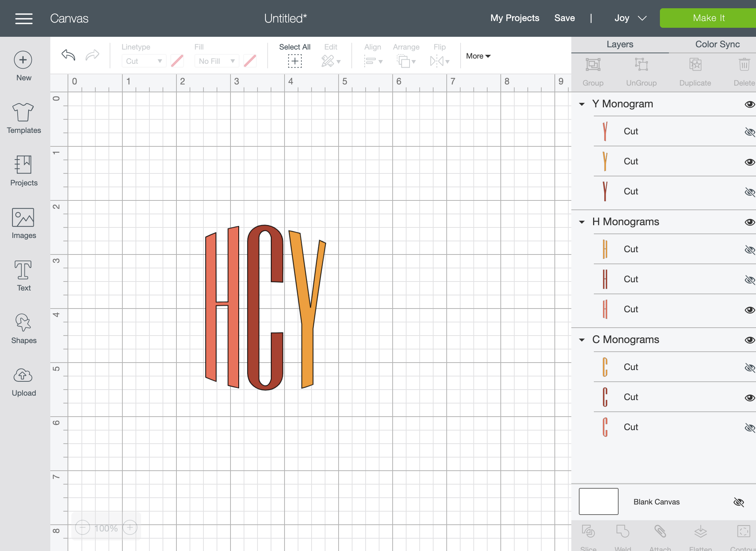This screenshot has height=551, width=756.
Task: Click the Upload cloud icon
Action: click(23, 375)
